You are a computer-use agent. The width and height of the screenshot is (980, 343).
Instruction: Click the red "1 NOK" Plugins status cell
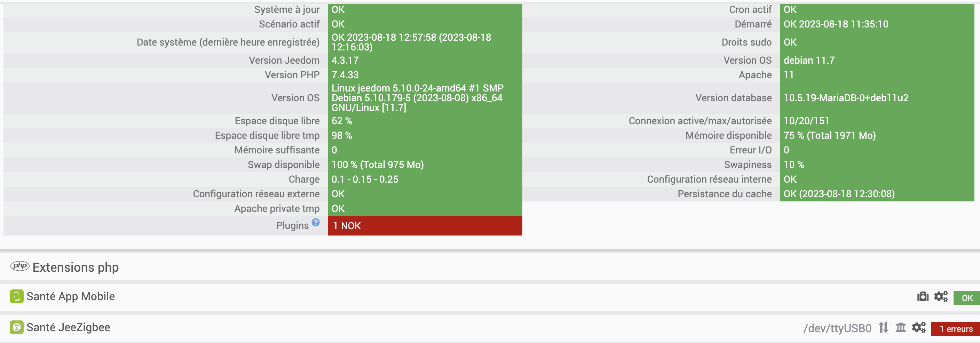425,226
